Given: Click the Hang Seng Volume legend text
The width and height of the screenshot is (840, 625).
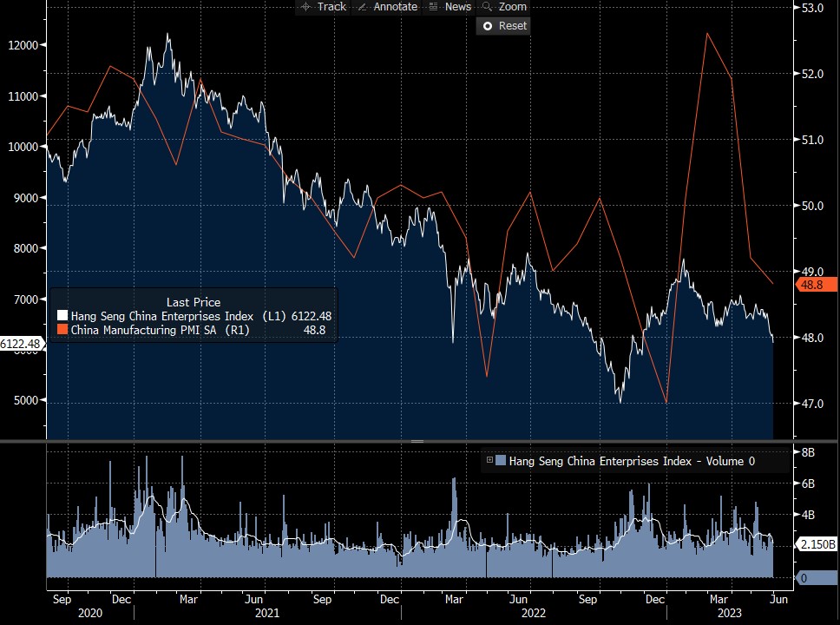Looking at the screenshot, I should pyautogui.click(x=632, y=461).
